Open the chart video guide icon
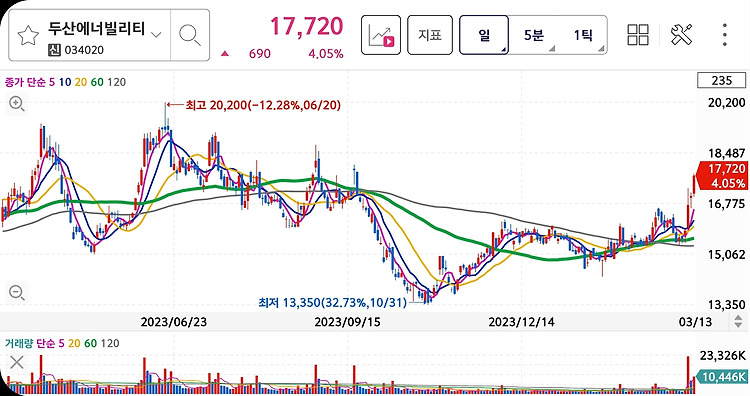The image size is (750, 396). coord(381,35)
